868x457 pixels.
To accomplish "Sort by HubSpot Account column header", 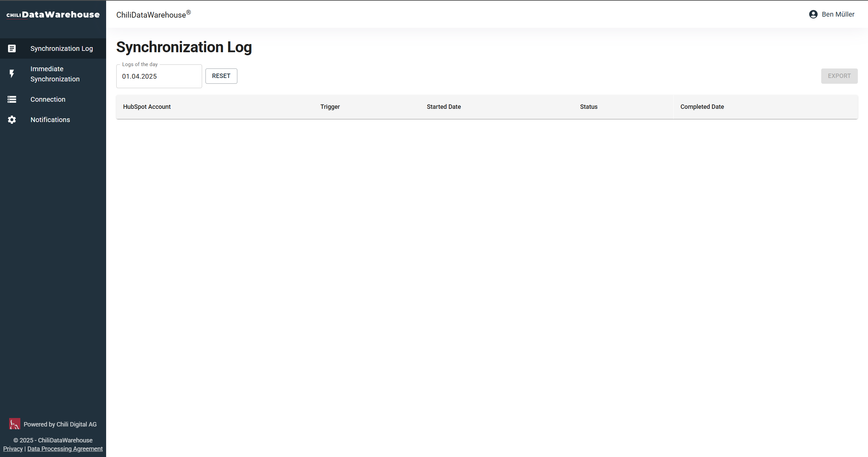I will pos(147,107).
